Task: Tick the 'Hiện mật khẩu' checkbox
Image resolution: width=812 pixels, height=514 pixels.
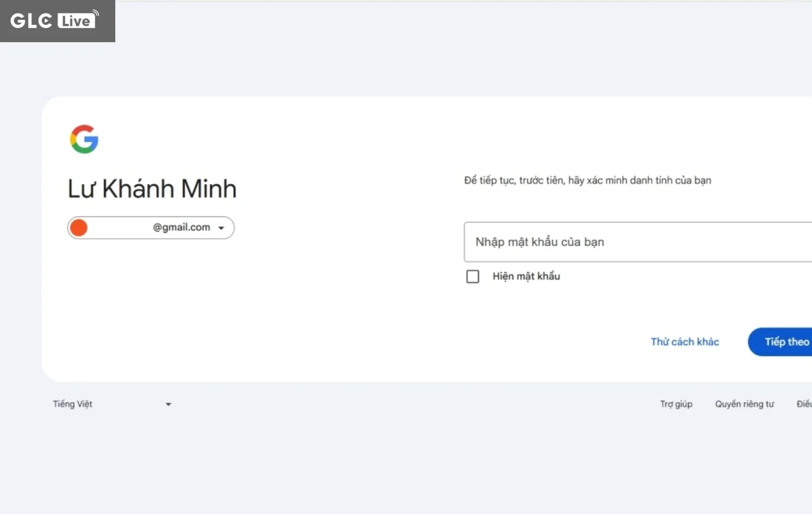Action: tap(473, 276)
